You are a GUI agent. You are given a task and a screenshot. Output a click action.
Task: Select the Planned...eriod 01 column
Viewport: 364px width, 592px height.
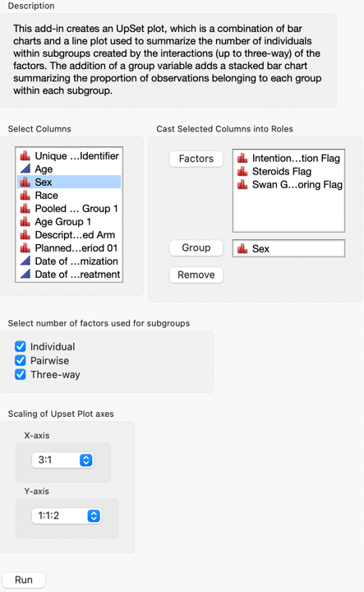click(x=69, y=248)
